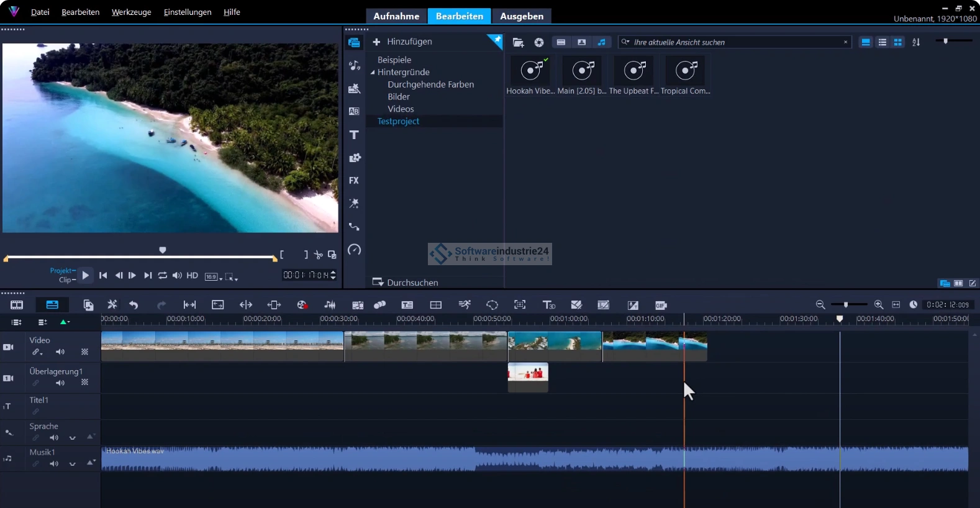The height and width of the screenshot is (508, 980).
Task: Open the FX filter library
Action: [354, 181]
